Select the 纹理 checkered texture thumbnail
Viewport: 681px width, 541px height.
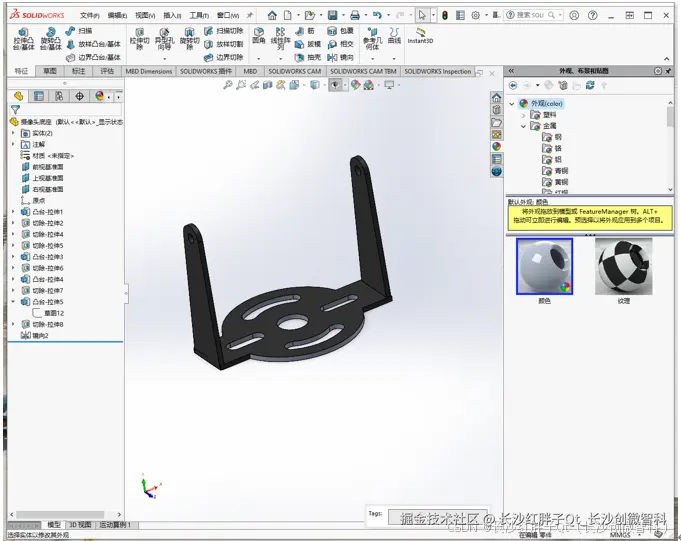(624, 266)
